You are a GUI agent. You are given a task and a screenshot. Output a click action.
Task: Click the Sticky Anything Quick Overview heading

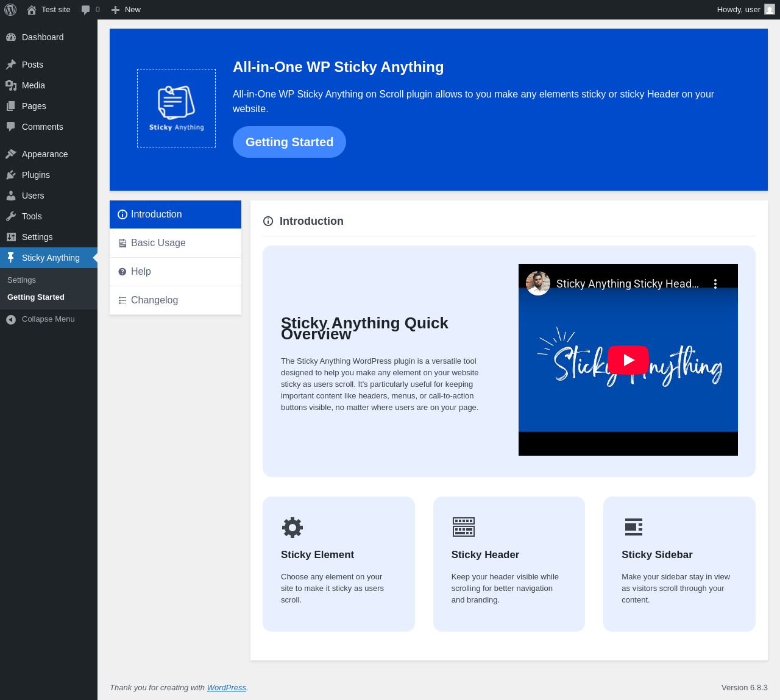(364, 328)
